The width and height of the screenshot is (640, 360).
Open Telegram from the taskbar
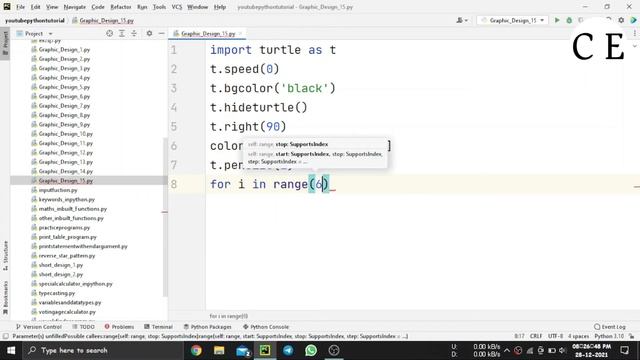288,351
